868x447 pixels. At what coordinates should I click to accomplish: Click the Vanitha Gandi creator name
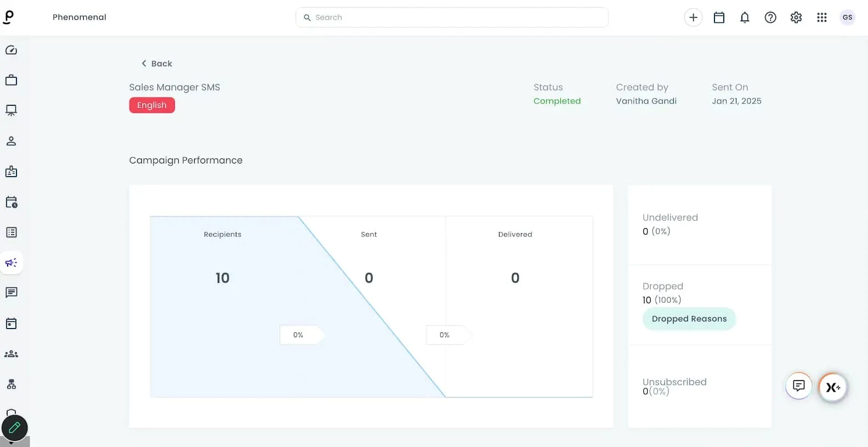646,101
